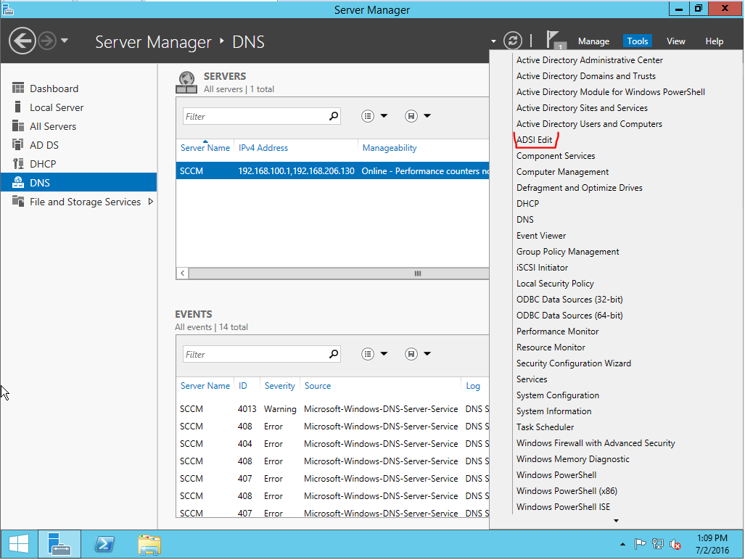
Task: Open Action Center flag tray icon
Action: click(640, 544)
